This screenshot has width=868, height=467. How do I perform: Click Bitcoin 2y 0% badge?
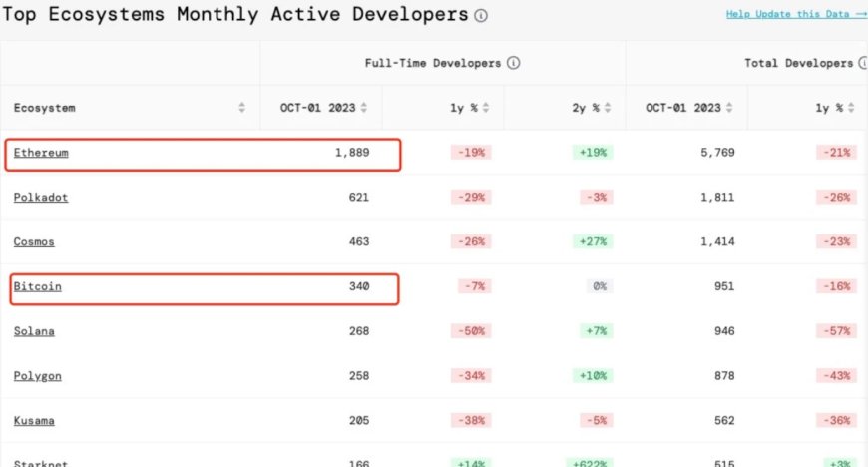[x=600, y=286]
